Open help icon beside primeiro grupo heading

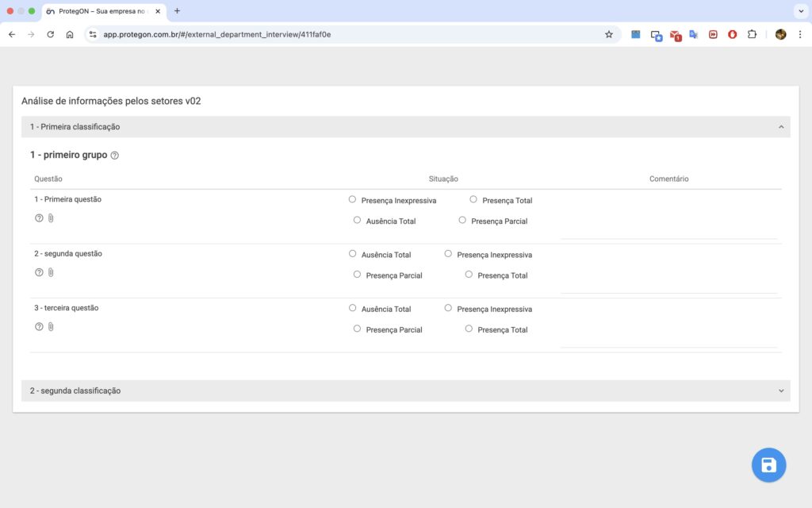click(x=115, y=156)
